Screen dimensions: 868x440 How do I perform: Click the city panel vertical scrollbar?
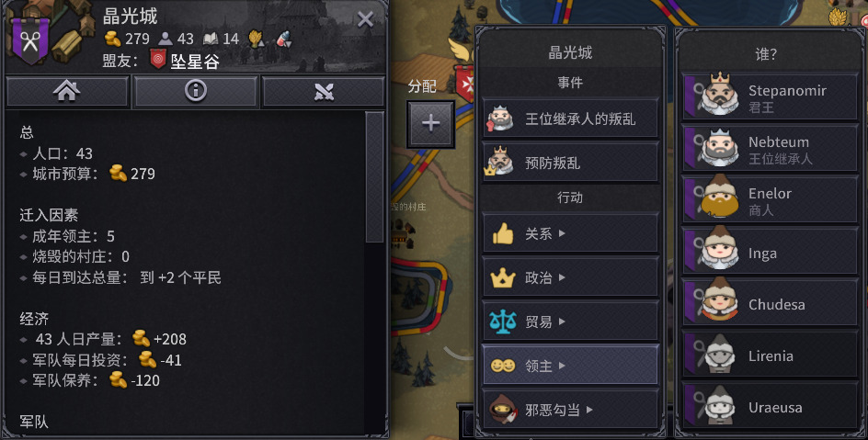(375, 177)
